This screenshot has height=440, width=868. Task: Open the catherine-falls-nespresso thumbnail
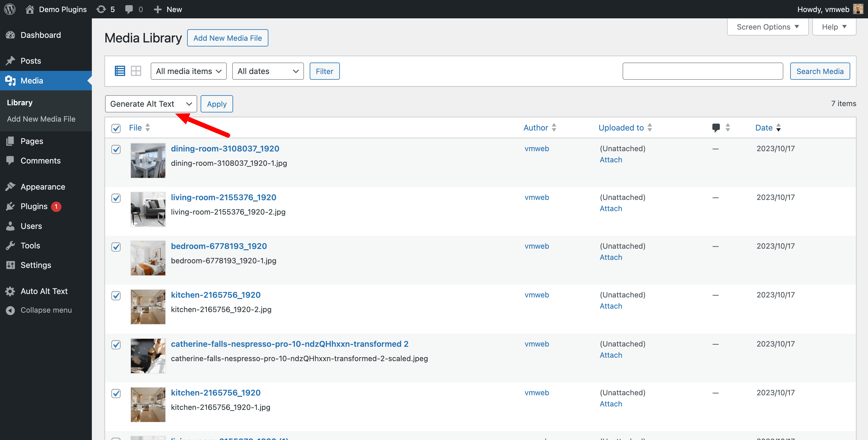click(x=148, y=356)
